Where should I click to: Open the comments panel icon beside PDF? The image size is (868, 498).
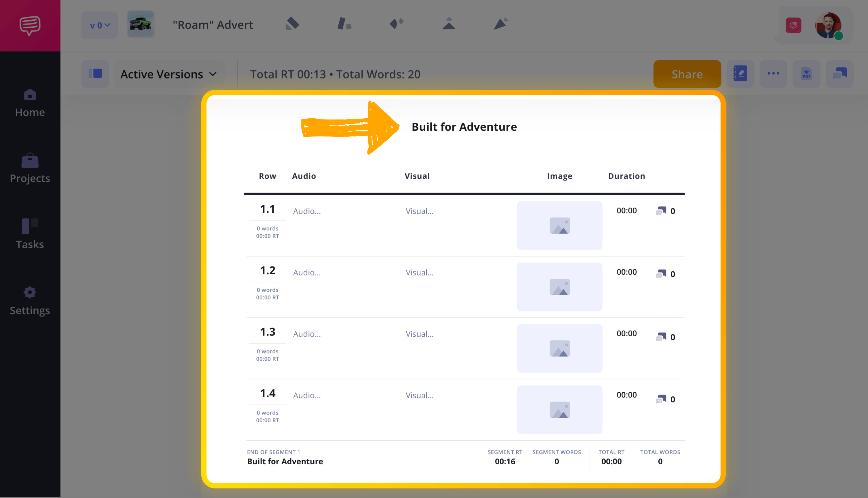pyautogui.click(x=839, y=74)
